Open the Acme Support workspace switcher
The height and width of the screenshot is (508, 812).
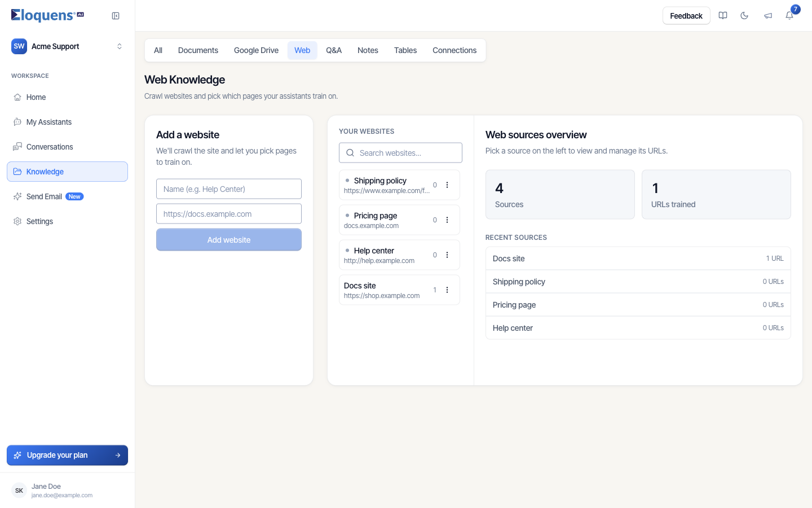[67, 46]
